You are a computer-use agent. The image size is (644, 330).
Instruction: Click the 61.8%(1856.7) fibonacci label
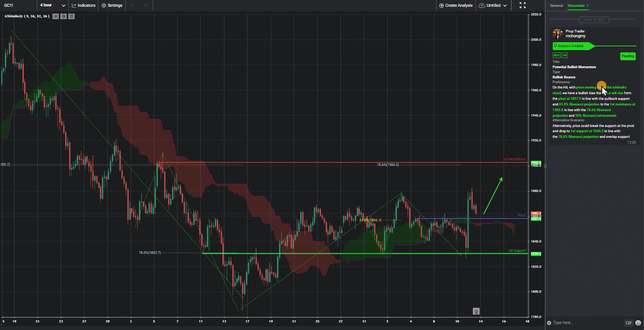[370, 220]
